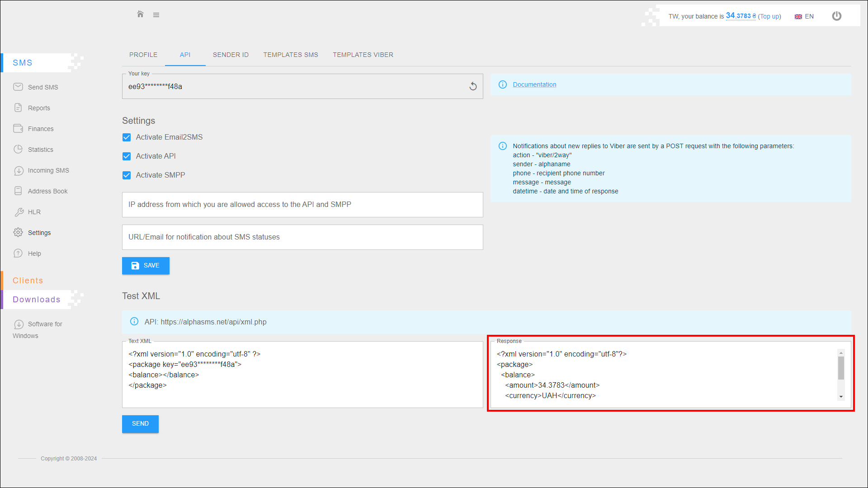This screenshot has width=868, height=488.
Task: Open Finances wallet icon
Action: (x=18, y=128)
